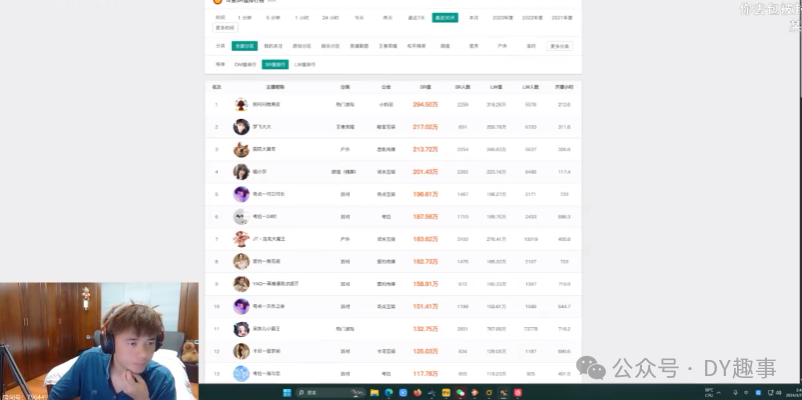802x400 pixels.
Task: Click the 696.3 hours value
Action: click(564, 217)
